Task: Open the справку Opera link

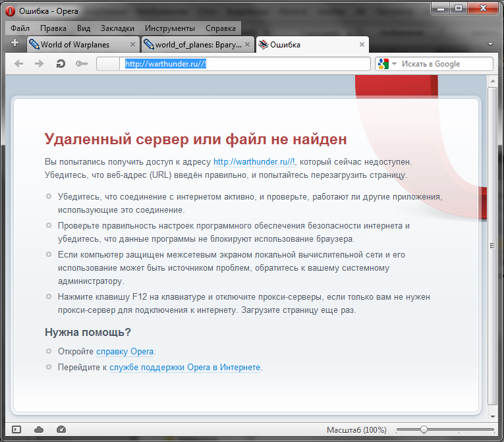Action: [x=125, y=352]
